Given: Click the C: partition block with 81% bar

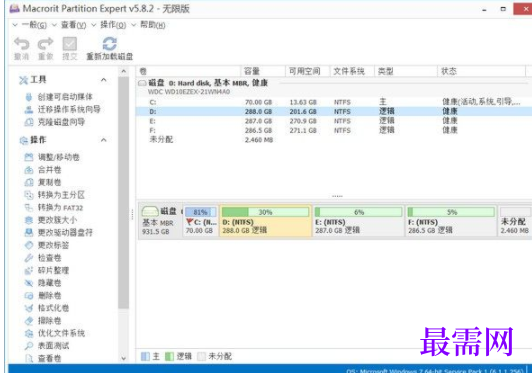Looking at the screenshot, I should [201, 221].
